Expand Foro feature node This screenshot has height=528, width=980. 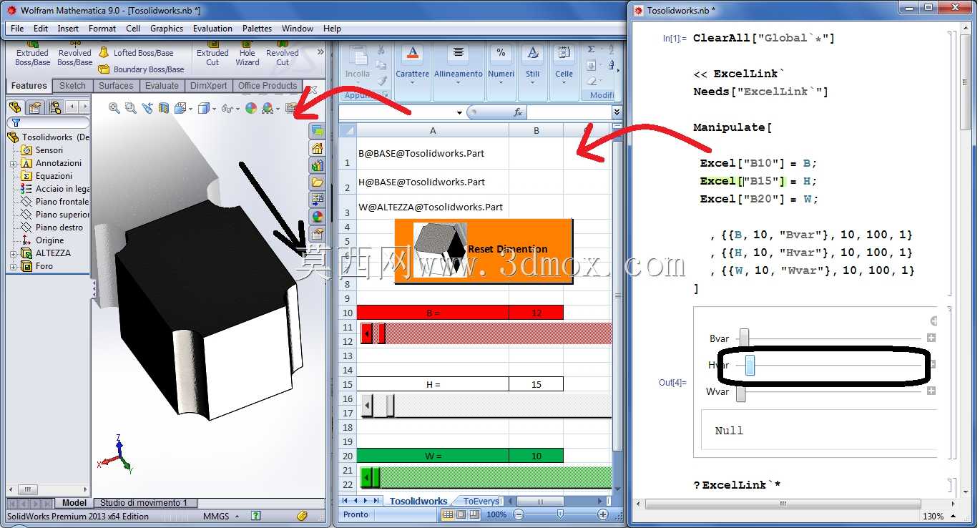pyautogui.click(x=13, y=266)
